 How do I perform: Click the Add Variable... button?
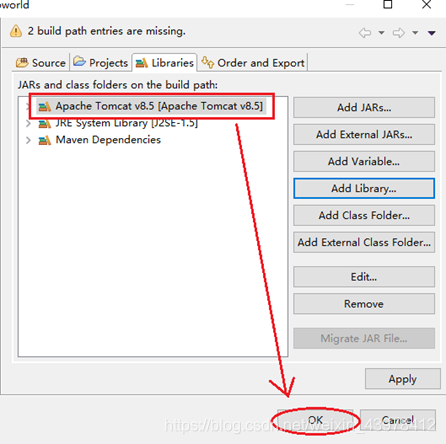pyautogui.click(x=364, y=162)
